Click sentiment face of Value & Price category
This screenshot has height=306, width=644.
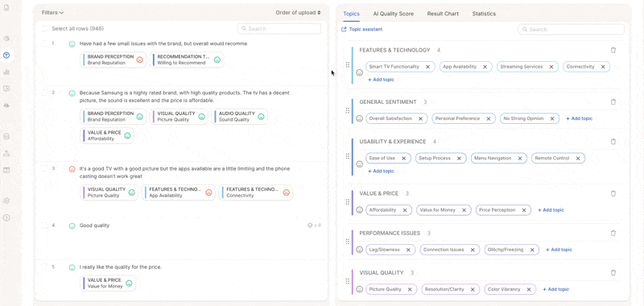[359, 210]
